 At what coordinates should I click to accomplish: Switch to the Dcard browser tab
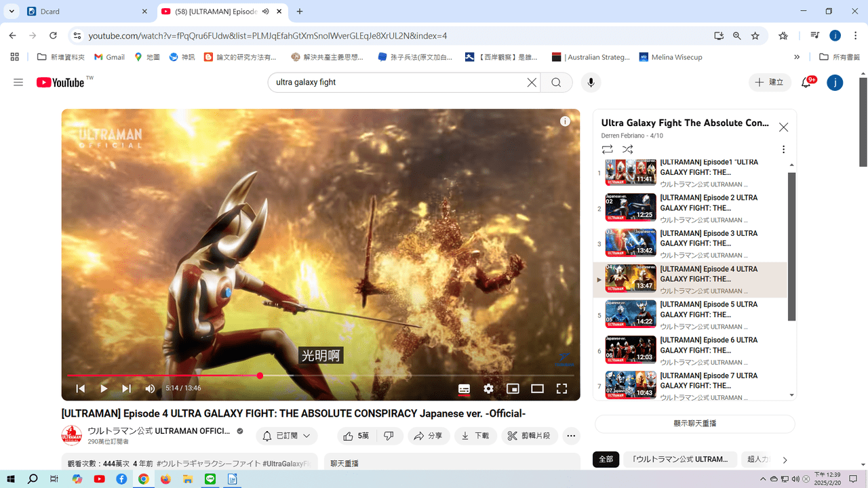point(87,12)
